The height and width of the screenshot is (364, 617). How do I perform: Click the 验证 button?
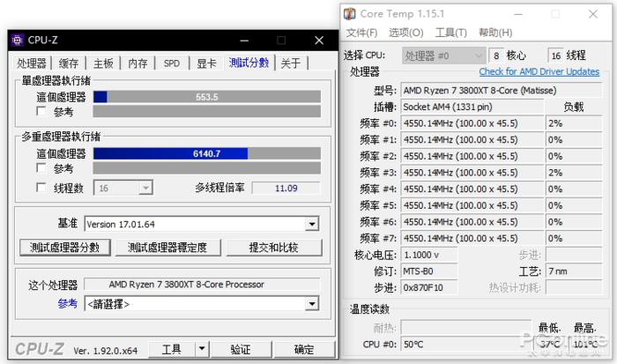[241, 349]
